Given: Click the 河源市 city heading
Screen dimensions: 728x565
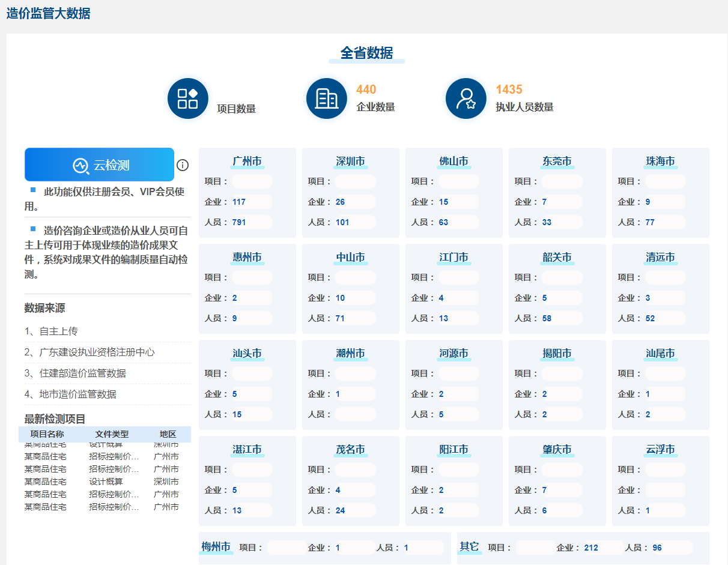Looking at the screenshot, I should [453, 354].
